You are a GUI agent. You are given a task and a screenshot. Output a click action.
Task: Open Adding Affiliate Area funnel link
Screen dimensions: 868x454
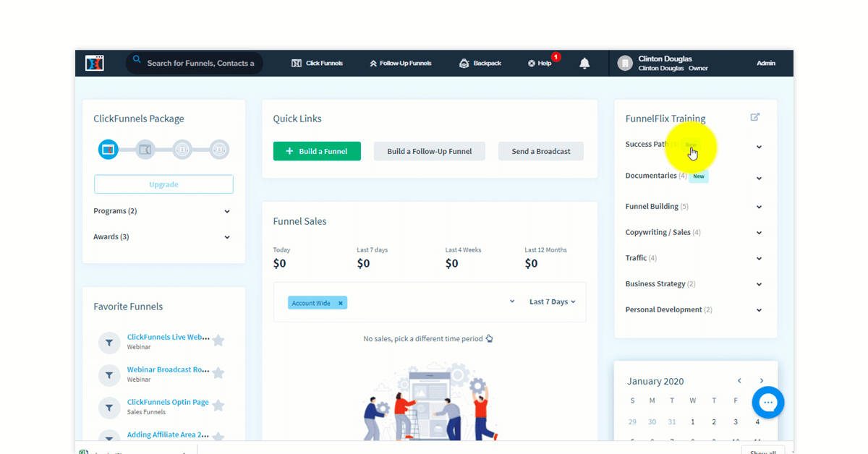169,434
